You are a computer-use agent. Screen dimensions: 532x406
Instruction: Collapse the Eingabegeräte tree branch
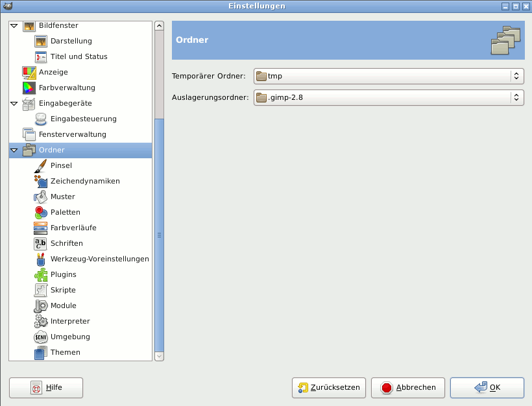pos(14,103)
